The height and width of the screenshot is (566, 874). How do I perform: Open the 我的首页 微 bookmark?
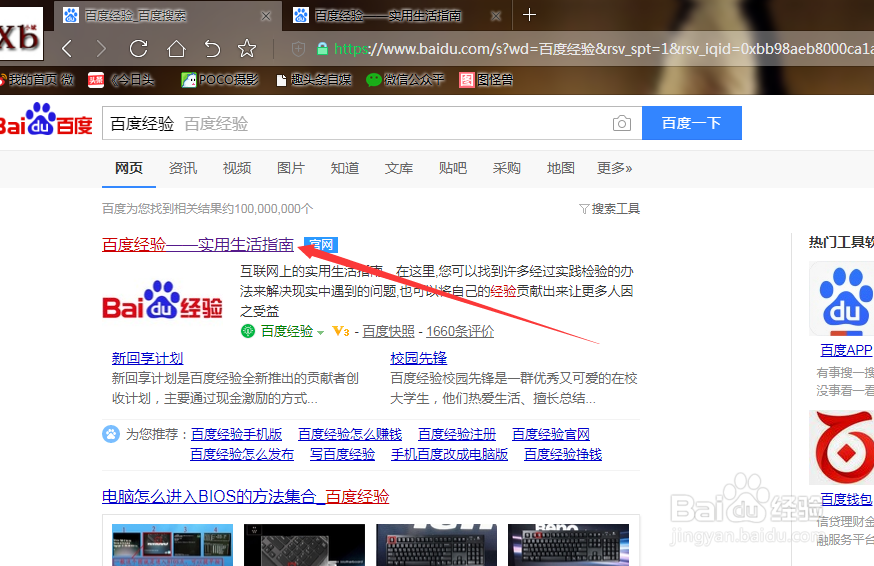[37, 80]
